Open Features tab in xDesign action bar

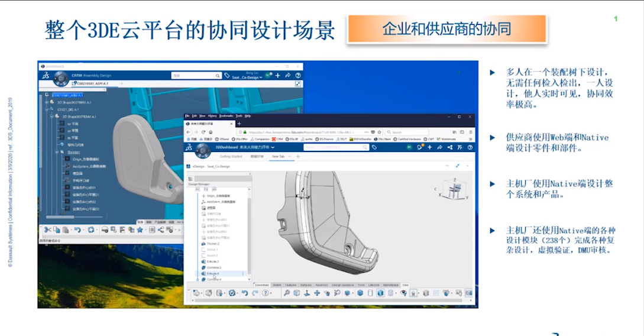291,285
